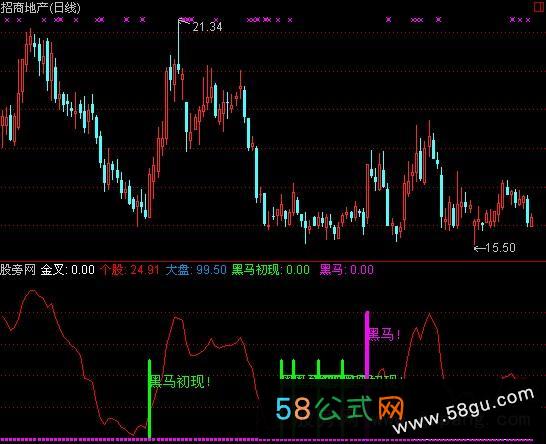Viewport: 546px width, 444px height.
Task: Select the 股旁网 indicator name label
Action: 18,270
